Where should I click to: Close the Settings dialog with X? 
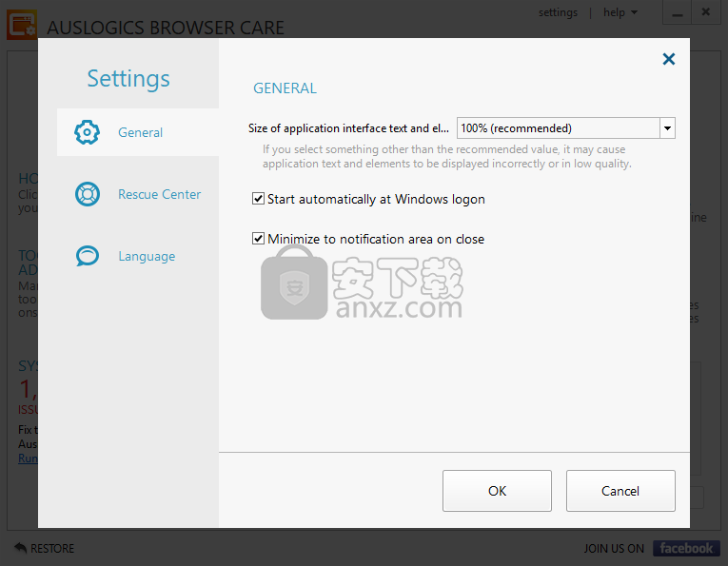click(x=669, y=59)
